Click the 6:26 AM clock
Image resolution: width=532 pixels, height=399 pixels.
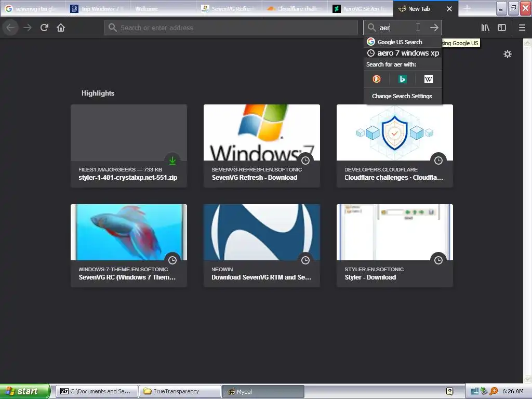pos(513,391)
